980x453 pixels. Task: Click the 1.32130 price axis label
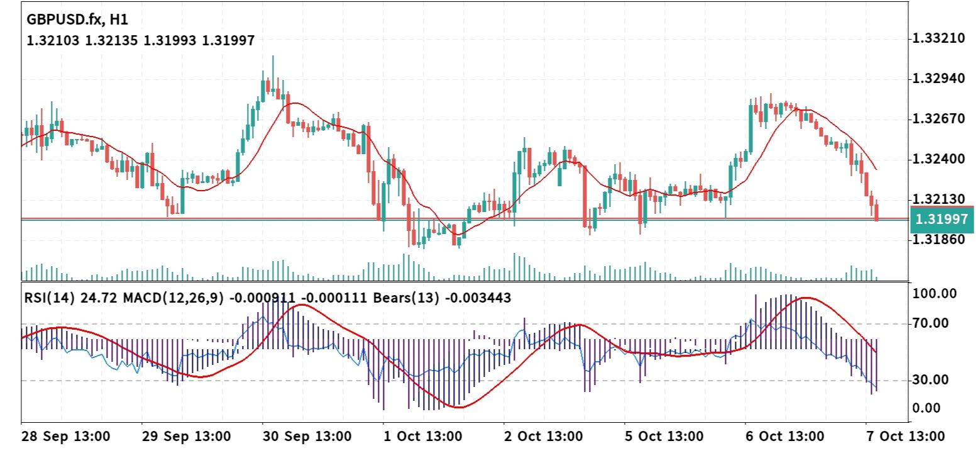coord(939,199)
